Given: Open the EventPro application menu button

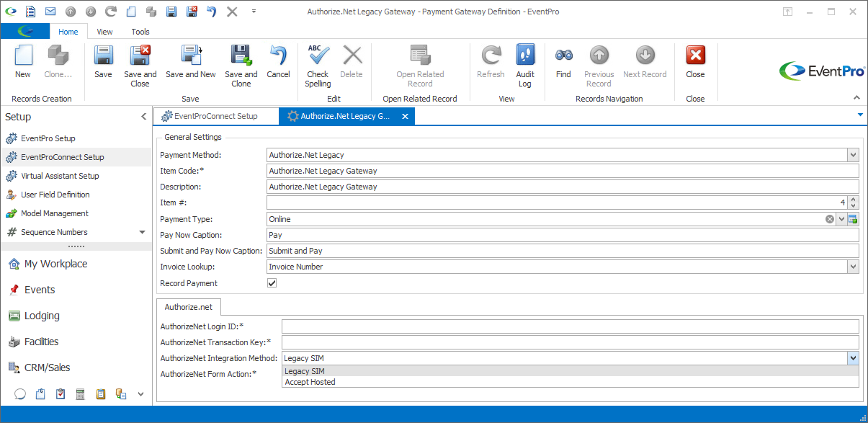Looking at the screenshot, I should (x=25, y=32).
